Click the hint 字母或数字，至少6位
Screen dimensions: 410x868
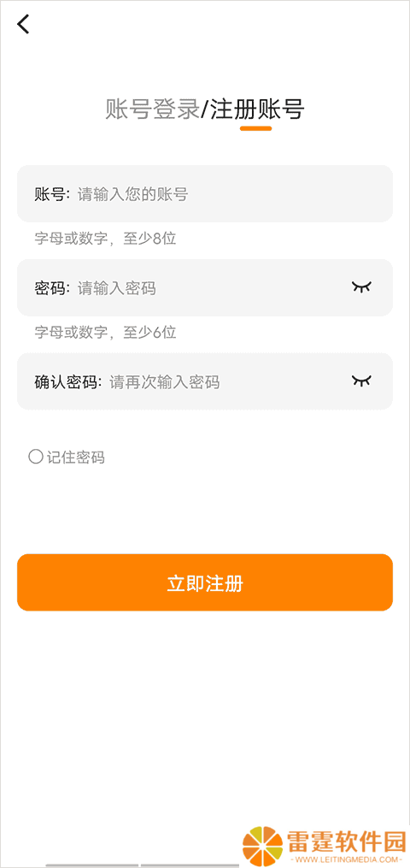[105, 333]
